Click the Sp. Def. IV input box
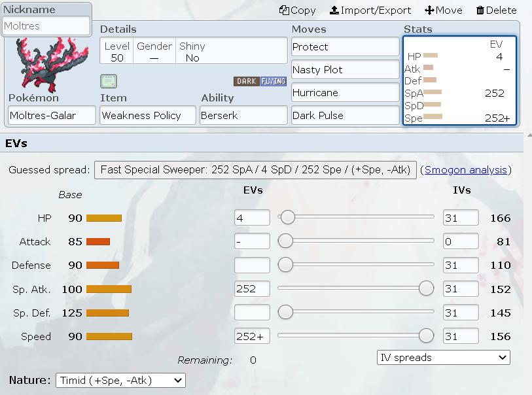Image resolution: width=532 pixels, height=395 pixels. (461, 313)
